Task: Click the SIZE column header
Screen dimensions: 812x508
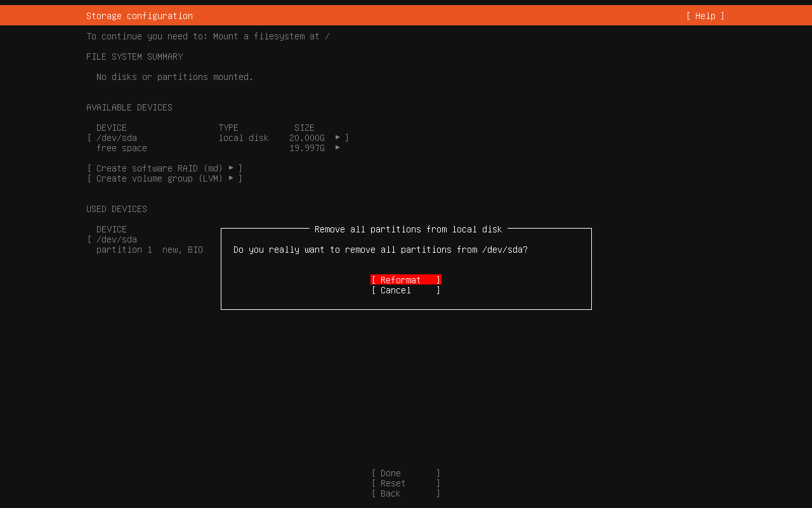Action: click(x=304, y=128)
